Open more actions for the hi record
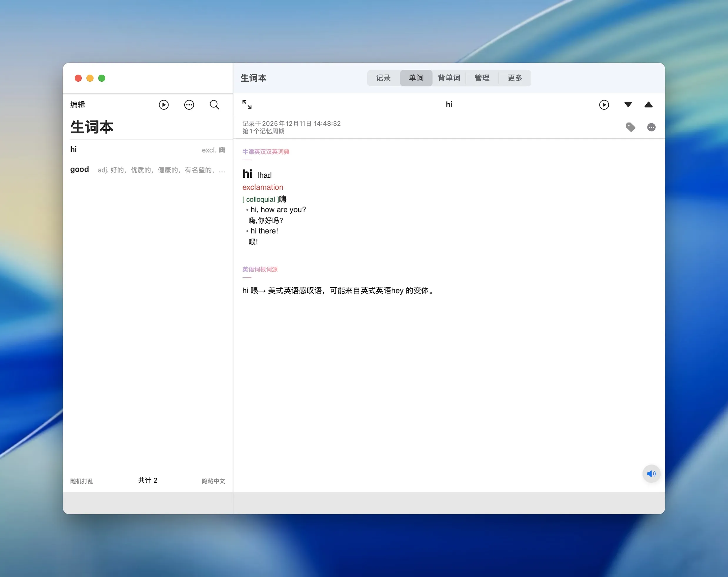 click(x=651, y=127)
